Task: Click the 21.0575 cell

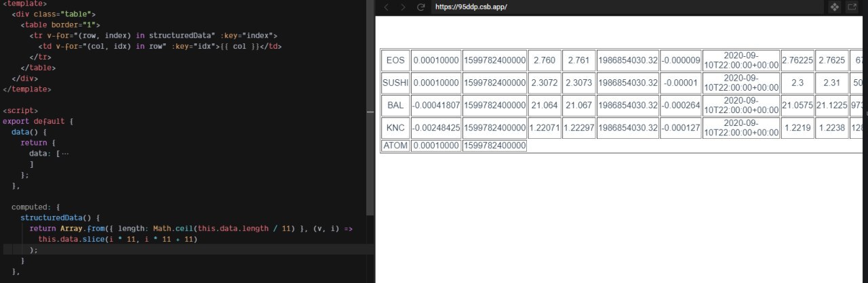Action: click(797, 106)
